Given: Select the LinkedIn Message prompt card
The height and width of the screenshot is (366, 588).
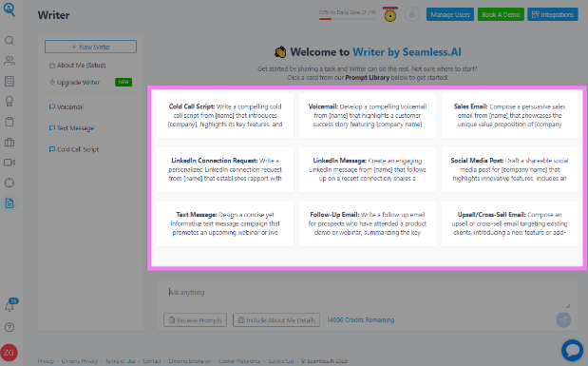Looking at the screenshot, I should [x=368, y=169].
